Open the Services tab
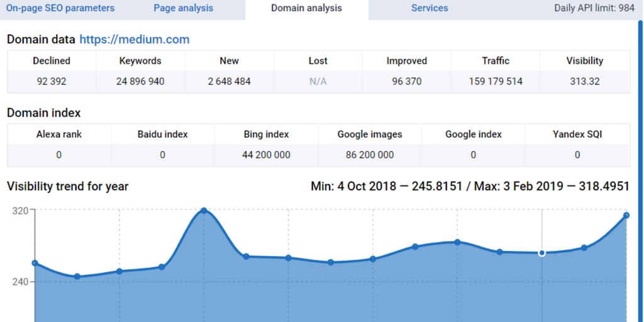Viewport: 644px width, 322px height. click(x=430, y=8)
